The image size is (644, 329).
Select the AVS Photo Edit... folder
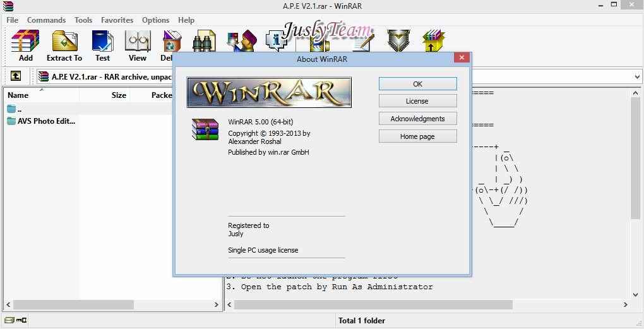click(41, 121)
